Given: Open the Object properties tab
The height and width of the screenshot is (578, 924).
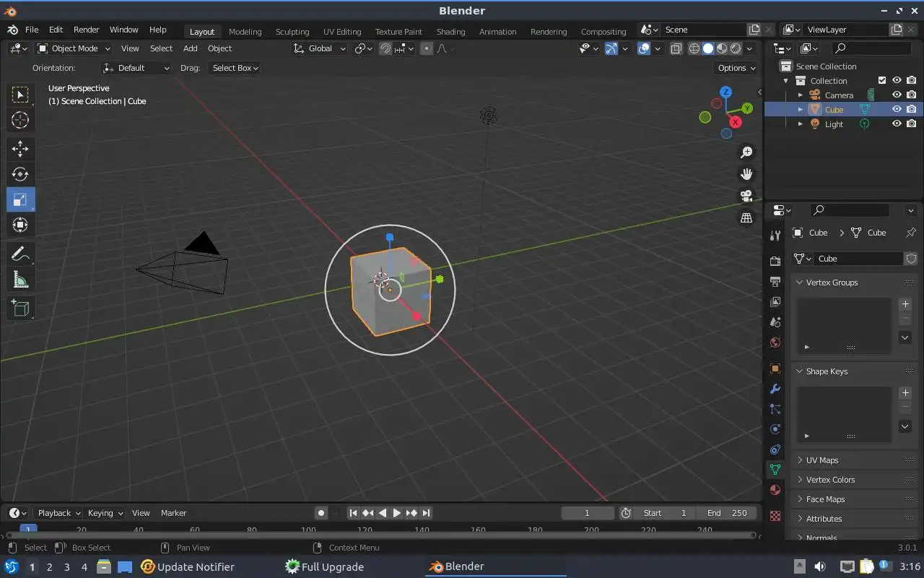Looking at the screenshot, I should pos(775,368).
